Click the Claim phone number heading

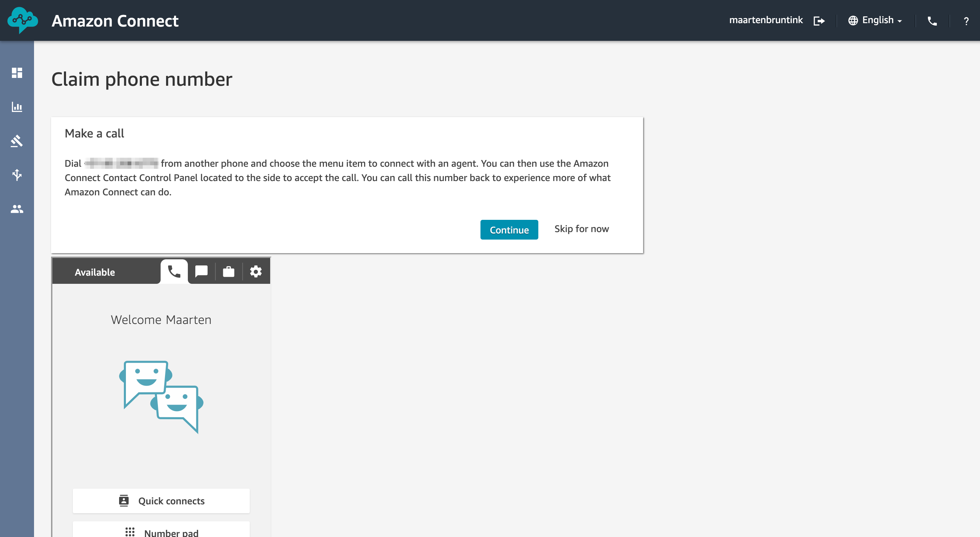[142, 79]
